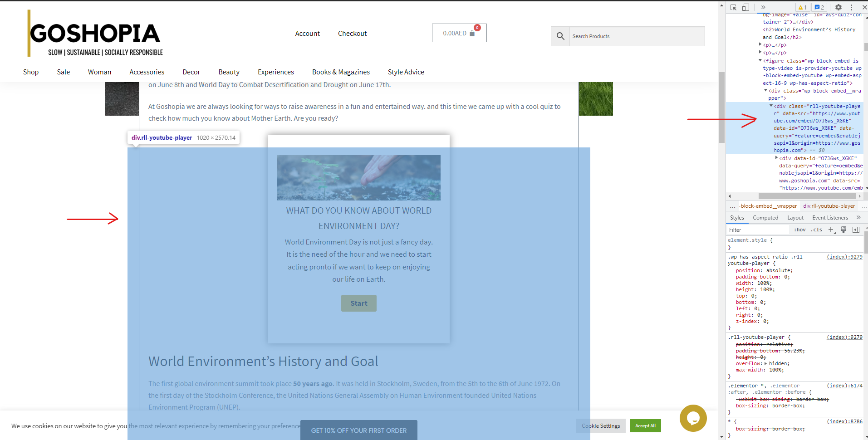
Task: Open DevTools settings gear
Action: [839, 7]
